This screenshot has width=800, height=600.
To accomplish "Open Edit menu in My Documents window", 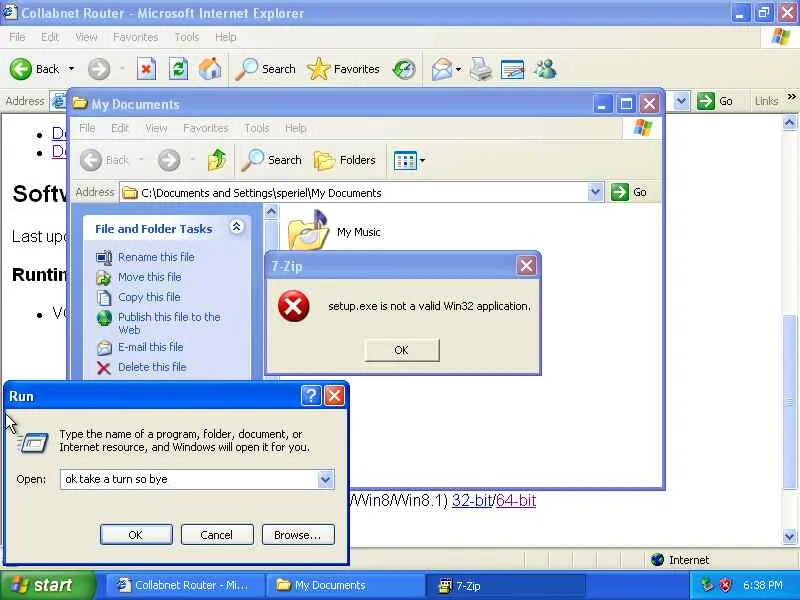I will [120, 128].
